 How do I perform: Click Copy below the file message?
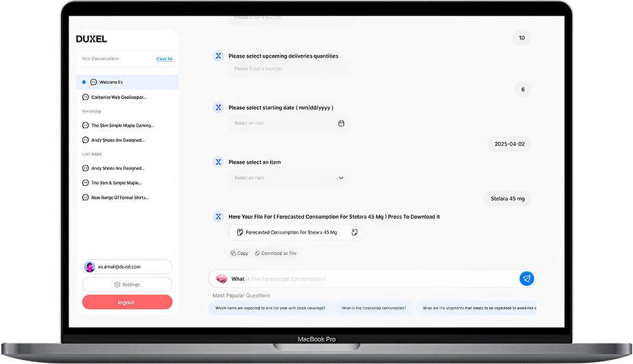(x=239, y=253)
